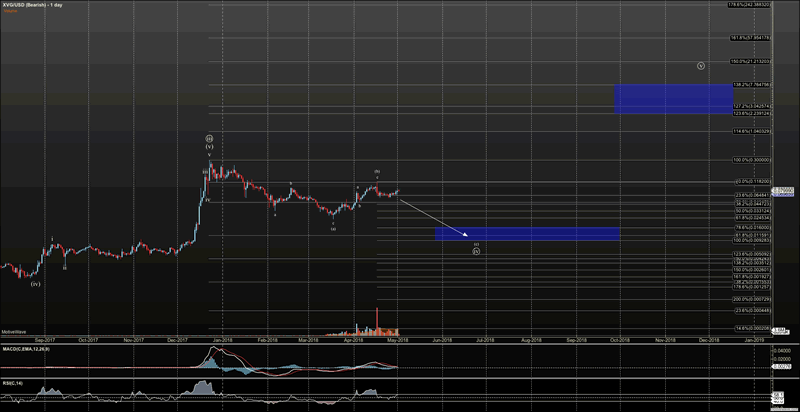Click the Feb-2018 date on time axis

(266, 339)
